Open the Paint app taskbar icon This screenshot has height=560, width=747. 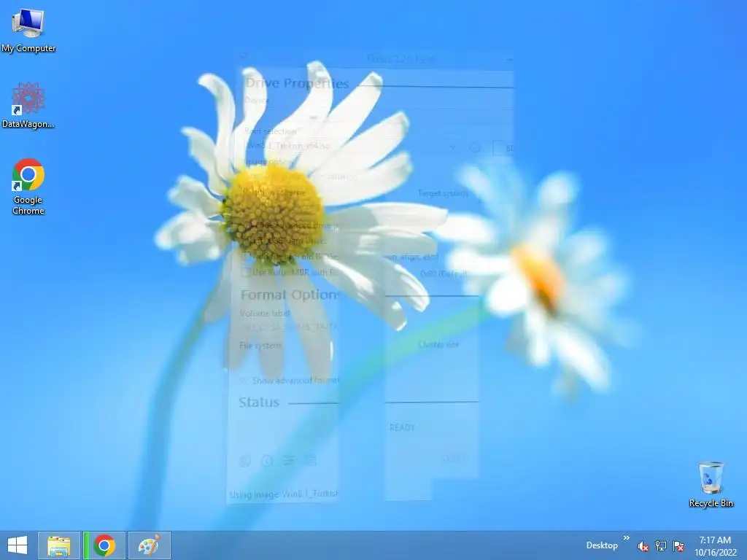click(x=149, y=545)
